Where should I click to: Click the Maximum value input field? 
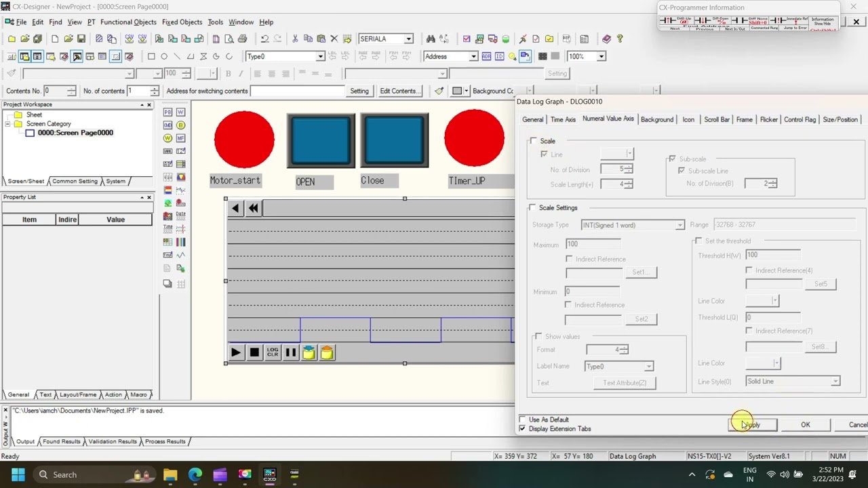coord(593,245)
